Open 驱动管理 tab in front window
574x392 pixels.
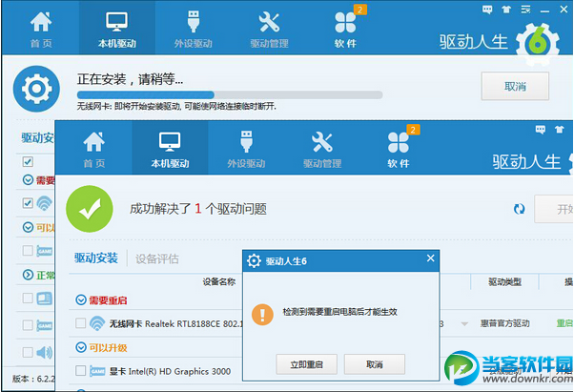tap(322, 149)
